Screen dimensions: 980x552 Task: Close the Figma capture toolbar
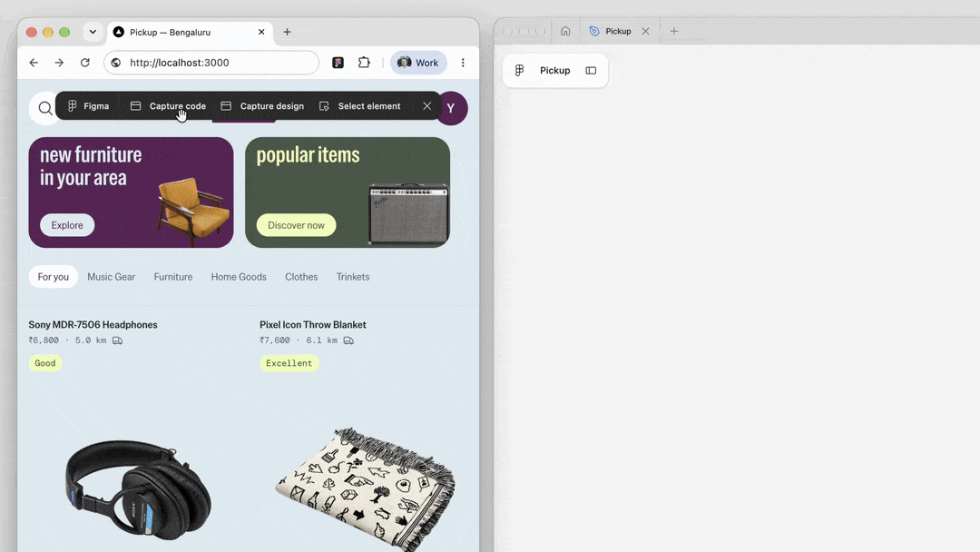426,106
